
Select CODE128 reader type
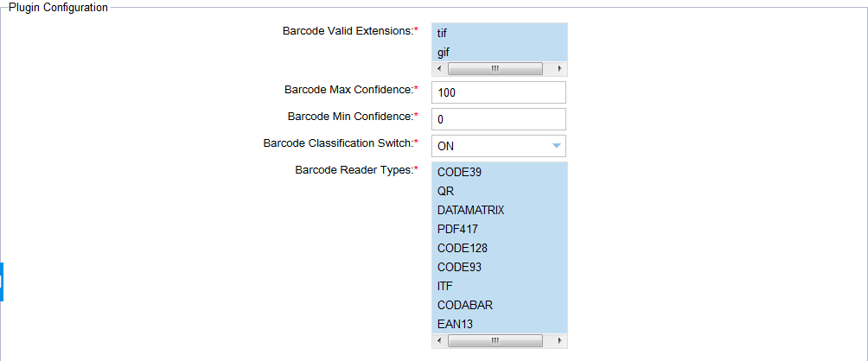tap(500, 248)
